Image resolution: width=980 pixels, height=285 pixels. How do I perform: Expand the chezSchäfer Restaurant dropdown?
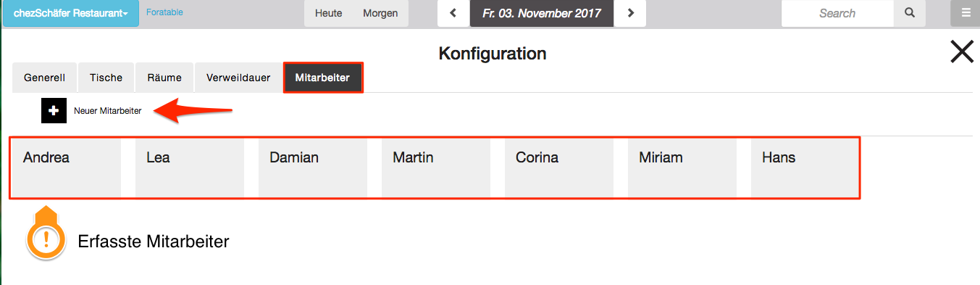tap(71, 13)
